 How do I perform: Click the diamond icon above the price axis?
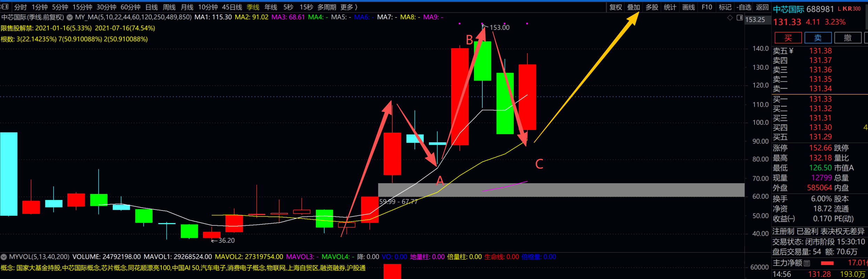click(730, 18)
